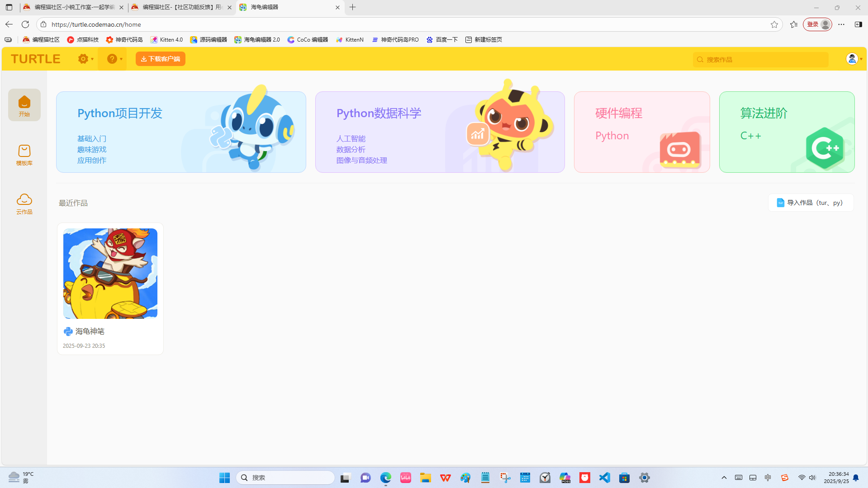Open Microsoft Edge from the taskbar
The width and height of the screenshot is (868, 488).
(386, 478)
